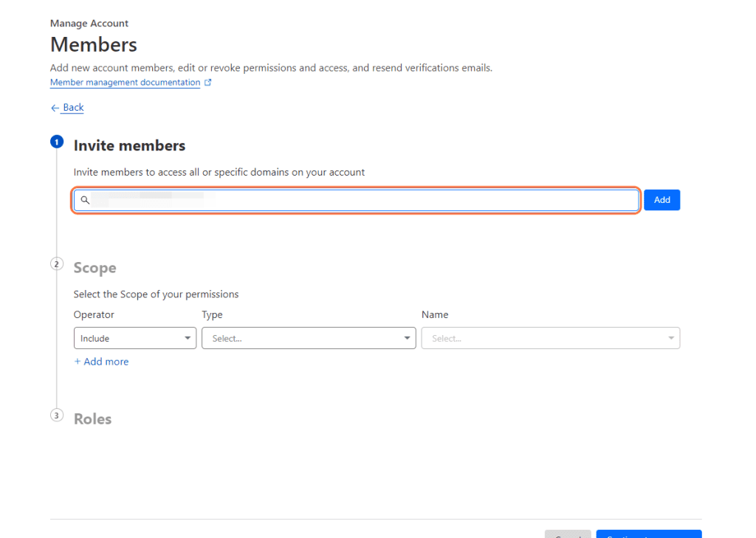Click inside the member invite search field
The width and height of the screenshot is (756, 538).
click(x=354, y=200)
